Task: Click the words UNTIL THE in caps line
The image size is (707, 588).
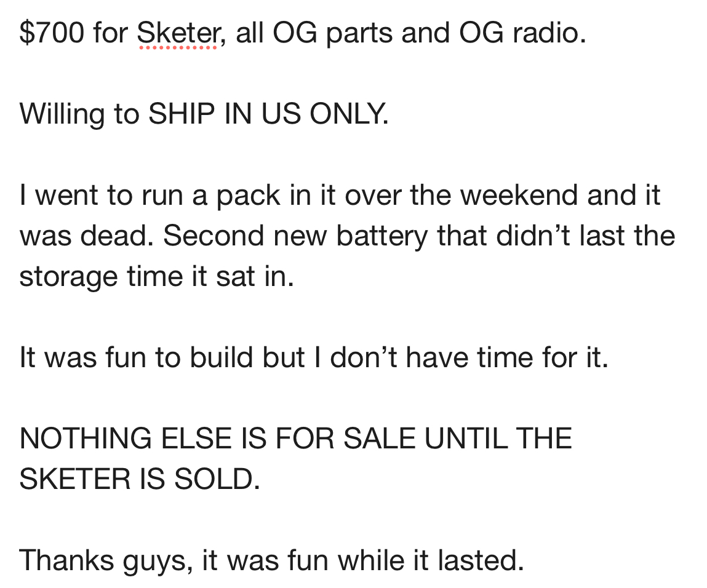Action: click(498, 439)
